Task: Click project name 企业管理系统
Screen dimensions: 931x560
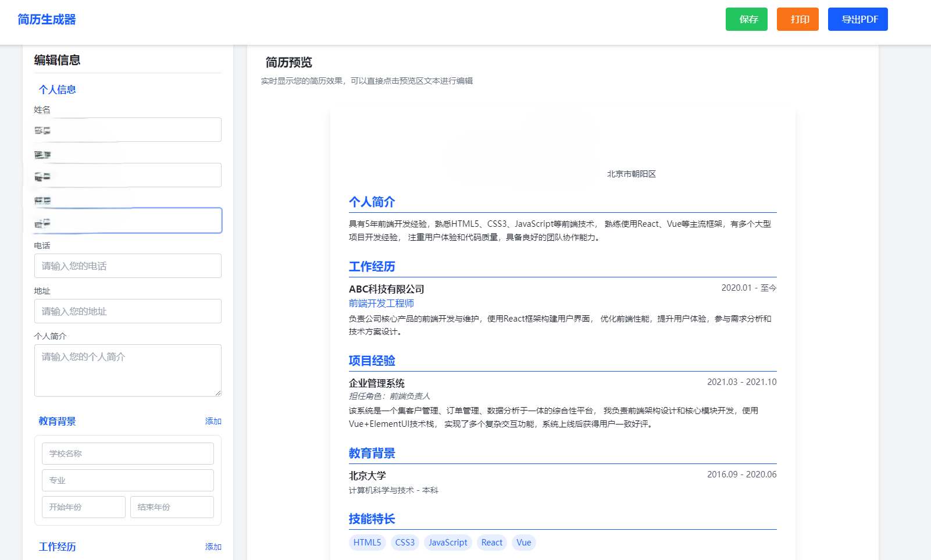Action: 377,383
